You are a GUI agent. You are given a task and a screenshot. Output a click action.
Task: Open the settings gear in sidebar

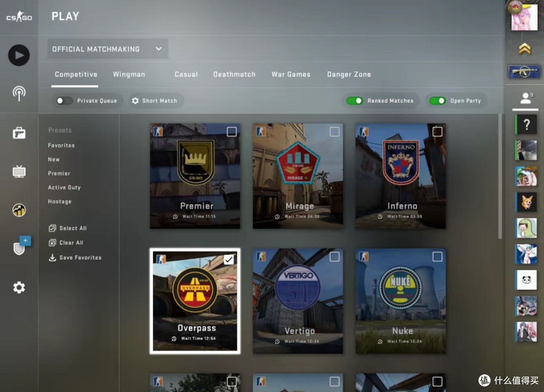(x=19, y=288)
